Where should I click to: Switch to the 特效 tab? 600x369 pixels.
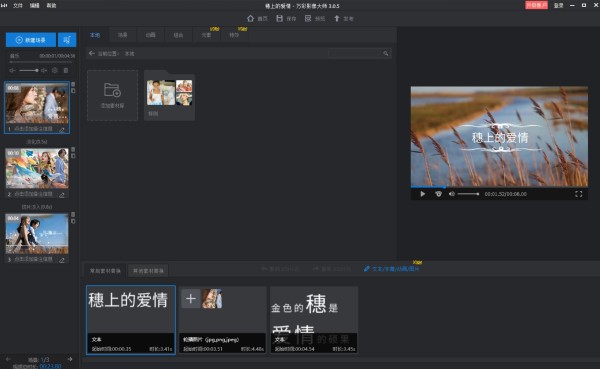[x=234, y=35]
